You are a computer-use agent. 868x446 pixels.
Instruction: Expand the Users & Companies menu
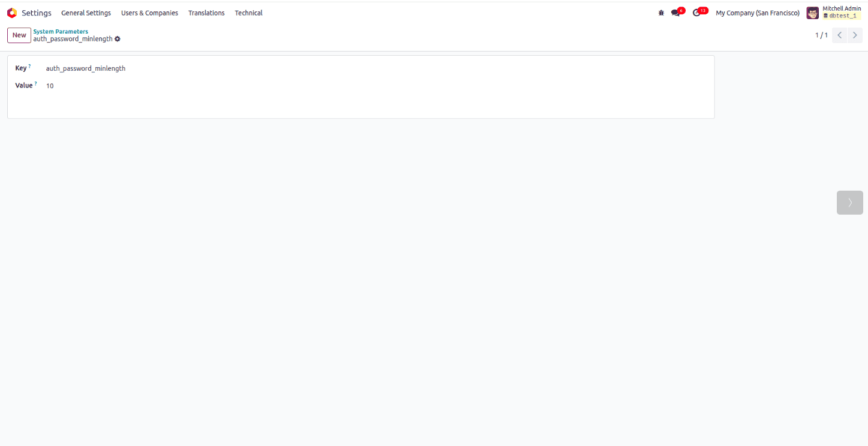[149, 13]
